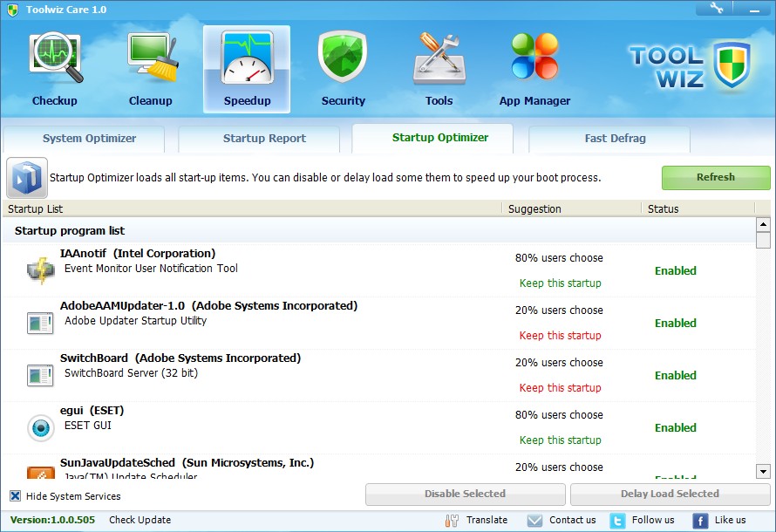Switch to the System Optimizer tab
The width and height of the screenshot is (776, 532).
(84, 139)
